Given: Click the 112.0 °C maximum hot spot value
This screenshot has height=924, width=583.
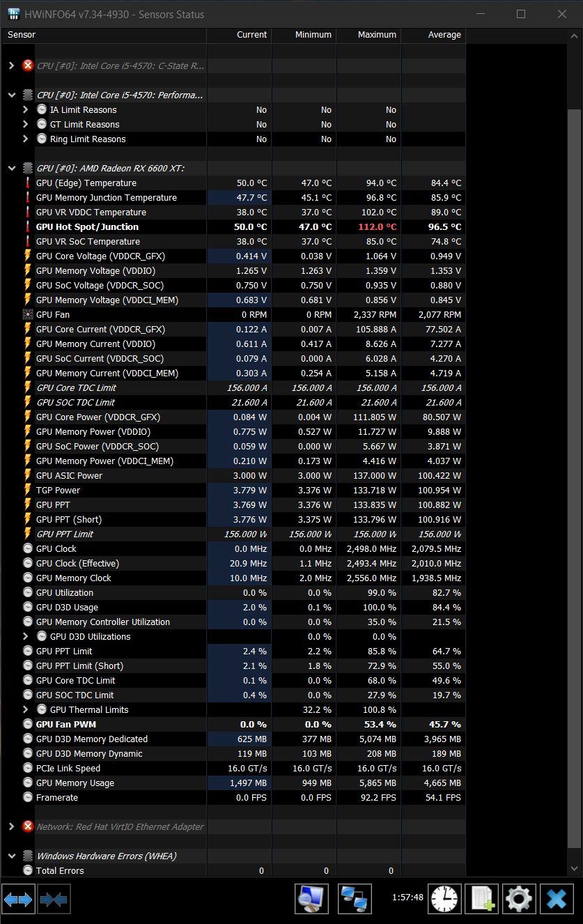Looking at the screenshot, I should coord(377,226).
